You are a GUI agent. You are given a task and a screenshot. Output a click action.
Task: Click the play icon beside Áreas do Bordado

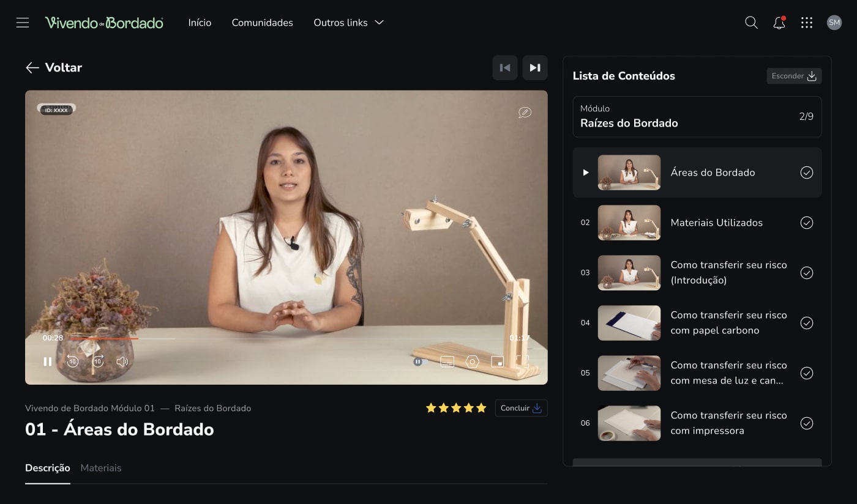(x=585, y=172)
